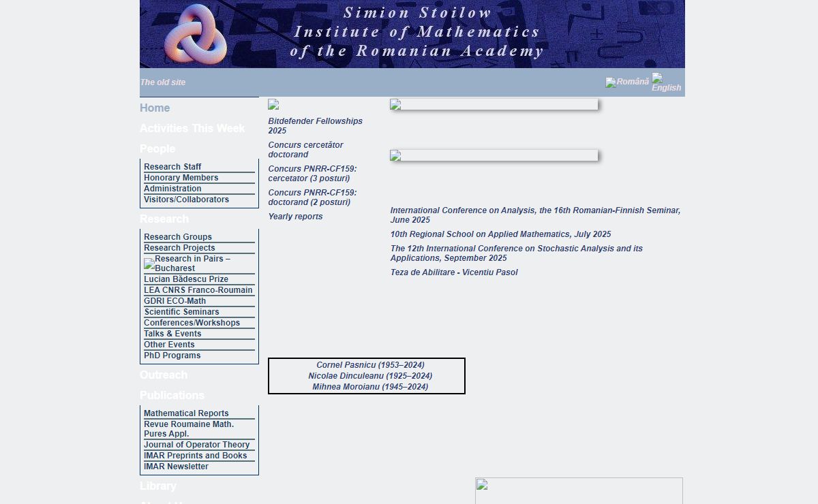Open the first banner image at top

[x=494, y=105]
